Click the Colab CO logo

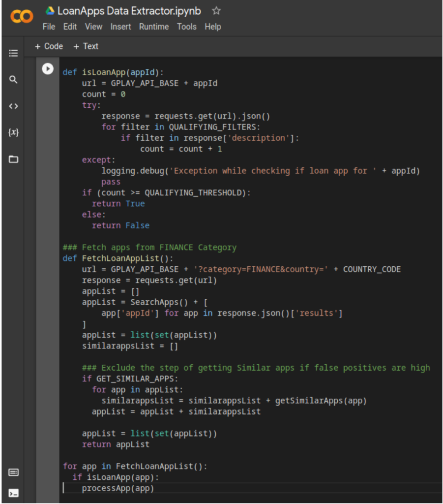tap(22, 16)
